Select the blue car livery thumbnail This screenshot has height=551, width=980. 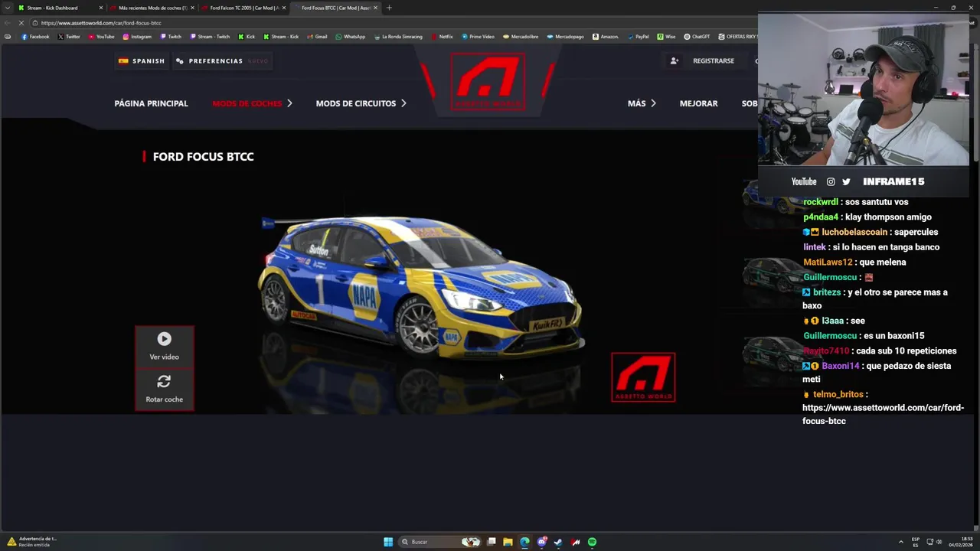772,198
